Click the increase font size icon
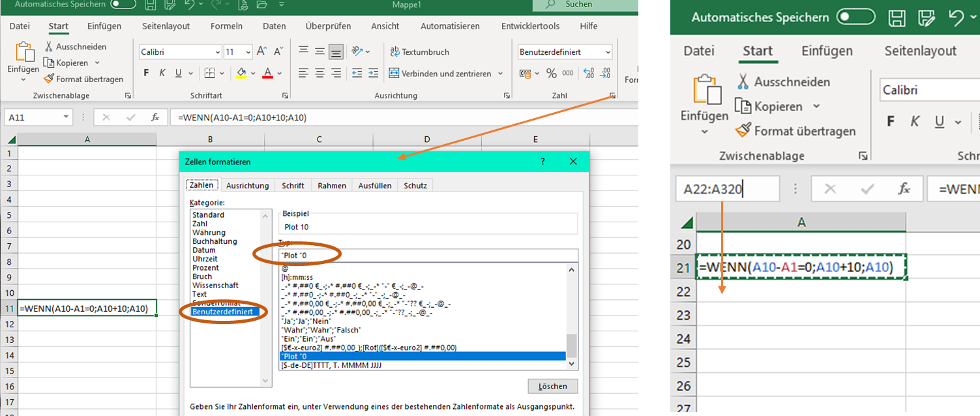The image size is (980, 416). pos(261,52)
